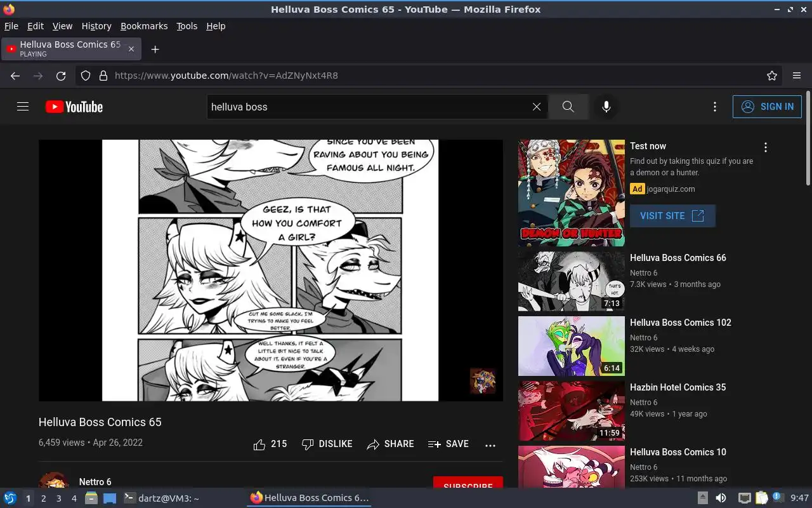812x508 pixels.
Task: Open the Edit menu
Action: click(36, 26)
